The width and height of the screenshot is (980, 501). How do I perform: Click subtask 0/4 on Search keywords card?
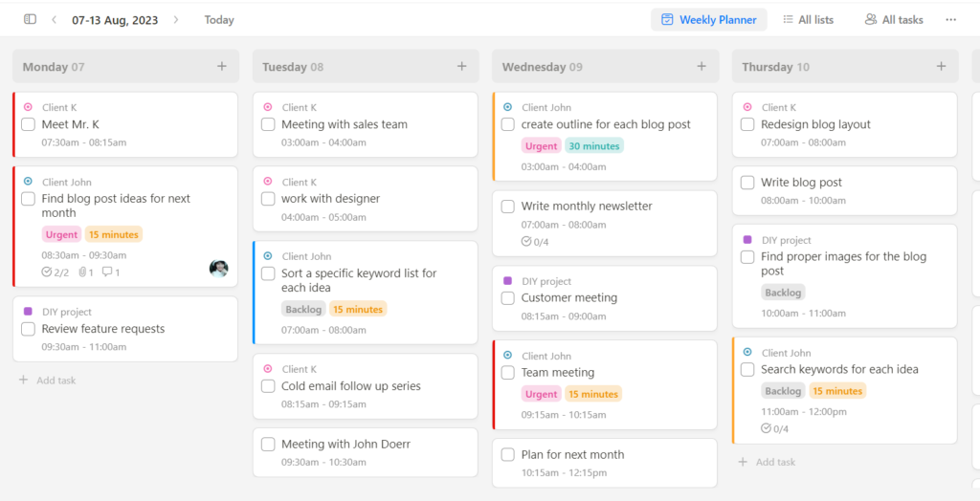[x=775, y=428]
